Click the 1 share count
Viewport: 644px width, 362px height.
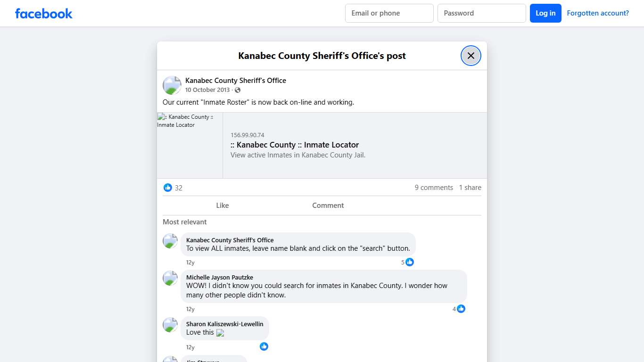(x=470, y=187)
